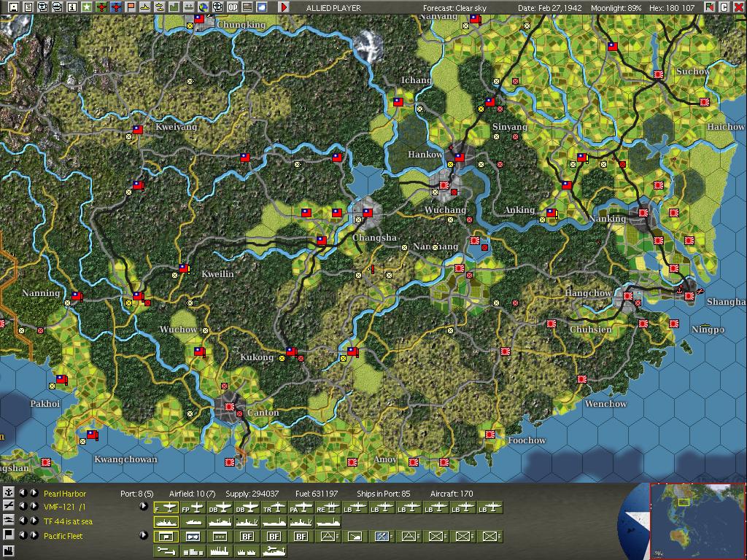
Task: Select the Canton city hex on map
Action: pos(230,408)
